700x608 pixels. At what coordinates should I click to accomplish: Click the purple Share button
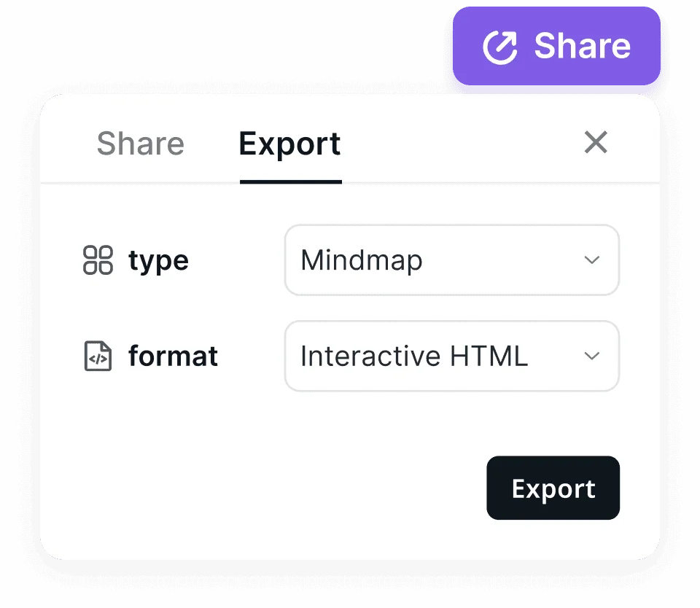pyautogui.click(x=556, y=45)
